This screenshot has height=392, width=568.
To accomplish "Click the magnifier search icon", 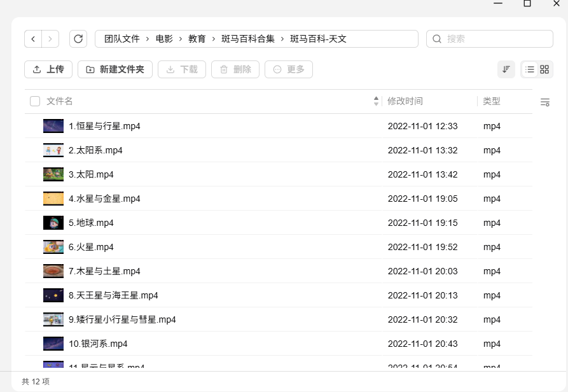I will (x=437, y=39).
